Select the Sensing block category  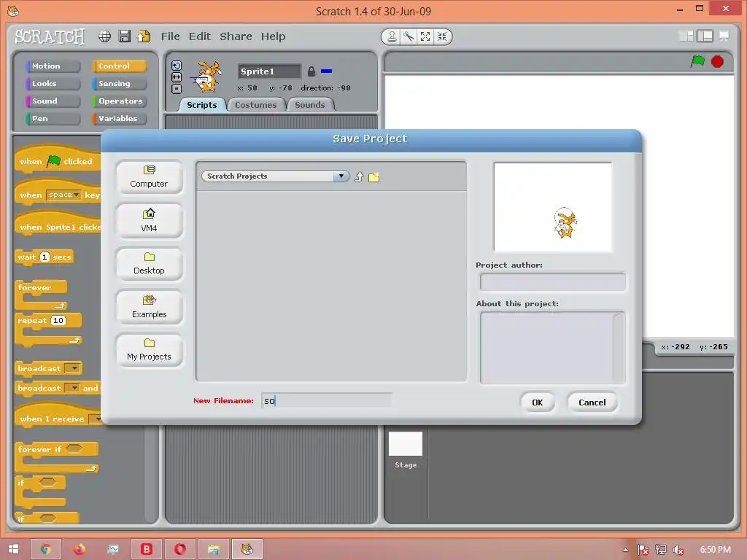click(x=119, y=84)
